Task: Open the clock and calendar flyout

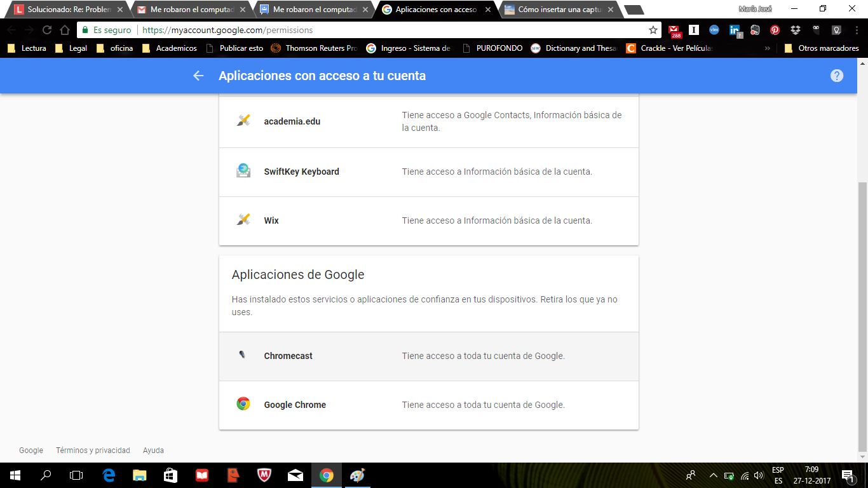Action: 811,475
